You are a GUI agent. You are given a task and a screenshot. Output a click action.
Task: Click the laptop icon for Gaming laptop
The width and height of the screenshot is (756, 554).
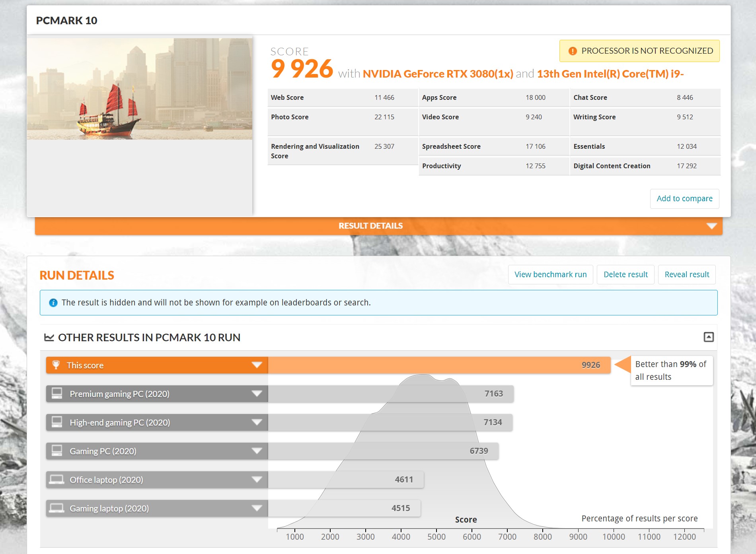pyautogui.click(x=57, y=508)
